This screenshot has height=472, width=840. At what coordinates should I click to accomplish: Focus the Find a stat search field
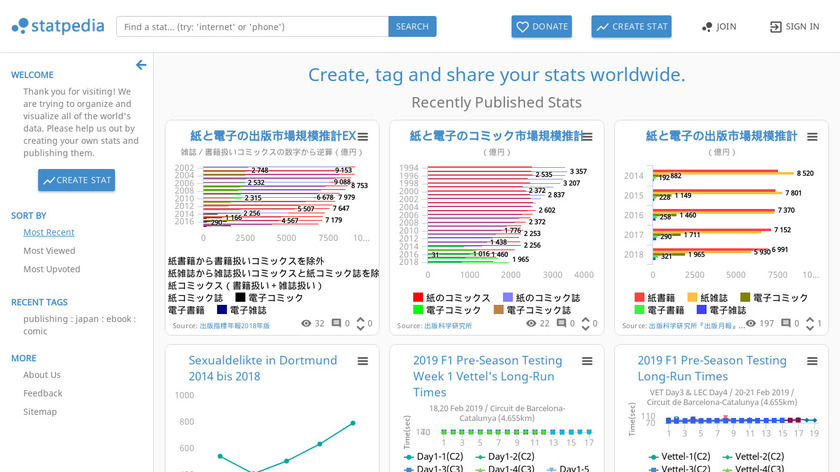tap(251, 27)
